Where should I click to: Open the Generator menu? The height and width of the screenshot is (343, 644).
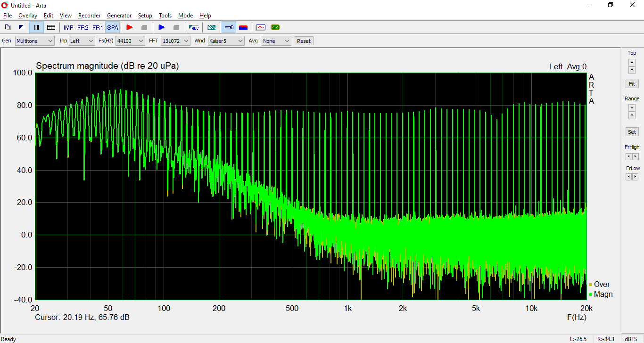120,16
